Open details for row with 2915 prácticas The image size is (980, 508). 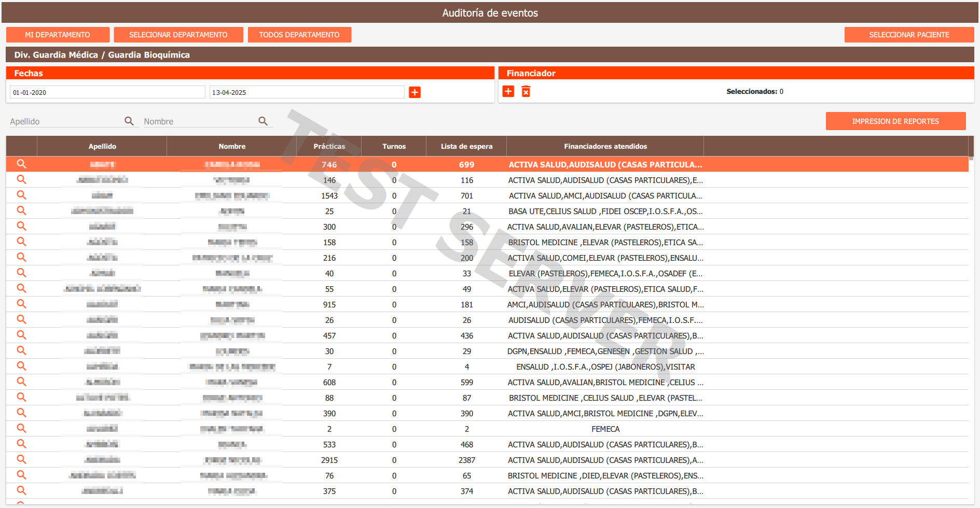(x=21, y=459)
